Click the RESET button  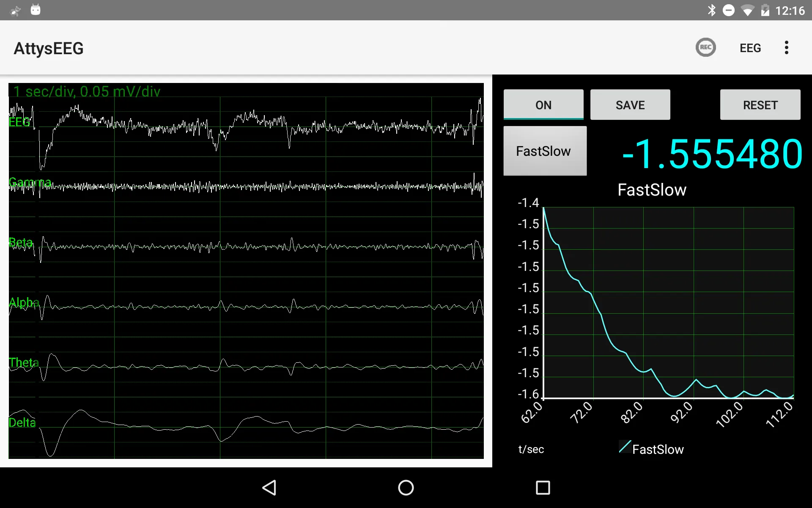[x=760, y=105]
